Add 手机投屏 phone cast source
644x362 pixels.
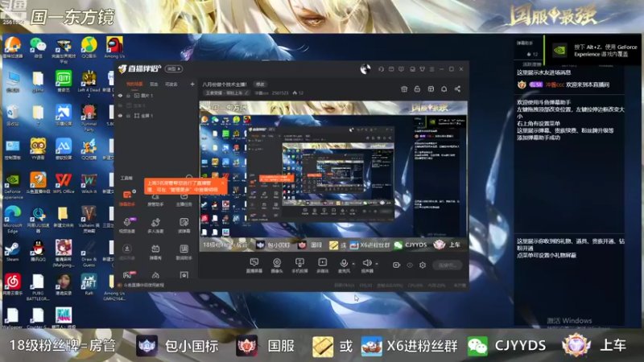[299, 265]
